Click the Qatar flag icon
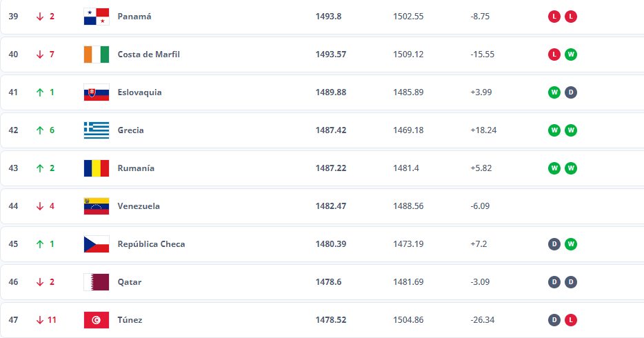 coord(97,282)
